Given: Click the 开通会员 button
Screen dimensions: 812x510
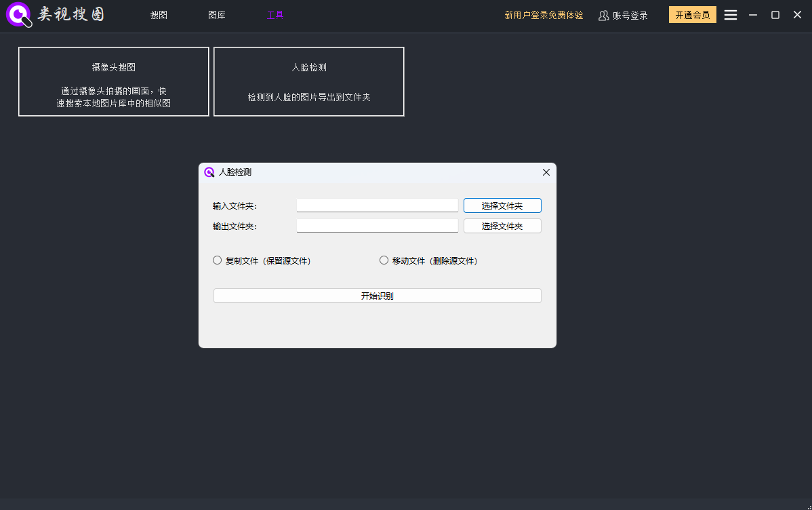Looking at the screenshot, I should click(x=692, y=15).
